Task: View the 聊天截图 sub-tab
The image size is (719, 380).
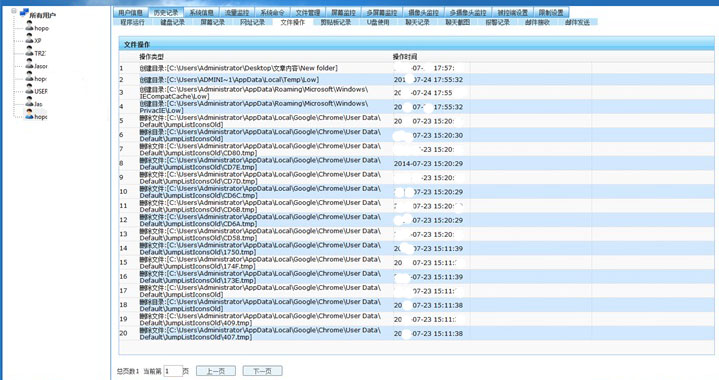Action: point(458,22)
